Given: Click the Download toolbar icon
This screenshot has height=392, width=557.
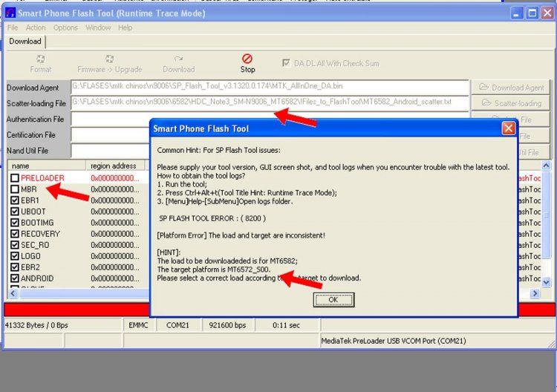Looking at the screenshot, I should (178, 59).
